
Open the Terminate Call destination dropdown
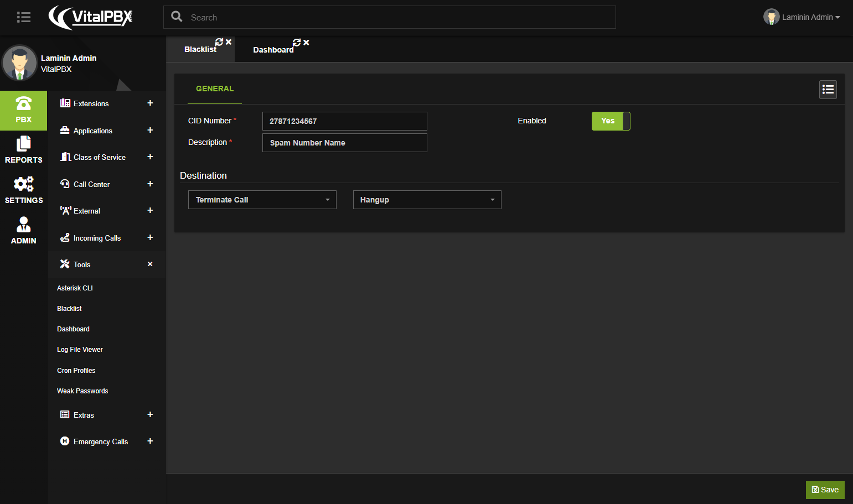[x=262, y=200]
